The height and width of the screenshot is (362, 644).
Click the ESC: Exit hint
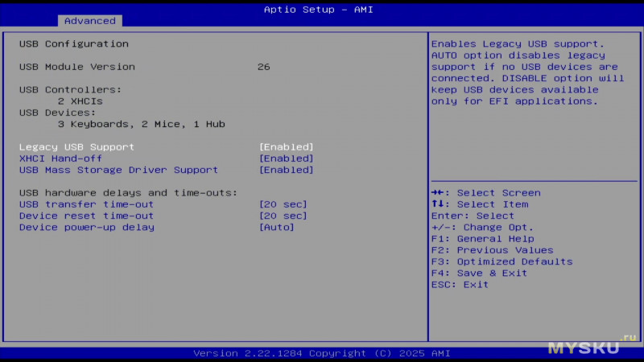pos(460,285)
